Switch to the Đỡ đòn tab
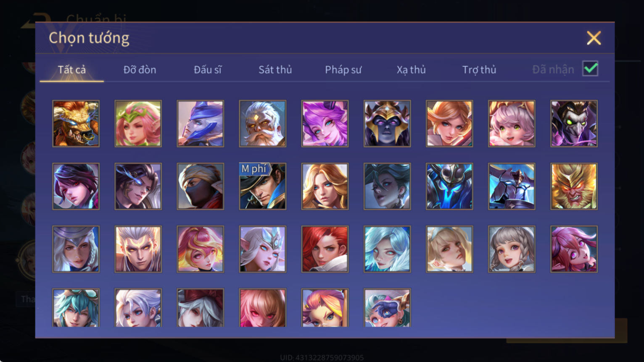The height and width of the screenshot is (362, 644). [x=140, y=70]
